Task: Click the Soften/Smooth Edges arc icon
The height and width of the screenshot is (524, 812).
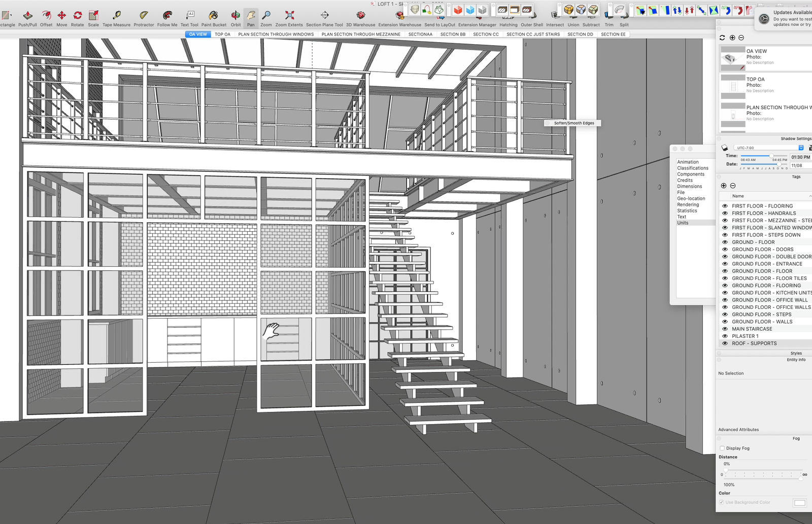Action: click(620, 10)
